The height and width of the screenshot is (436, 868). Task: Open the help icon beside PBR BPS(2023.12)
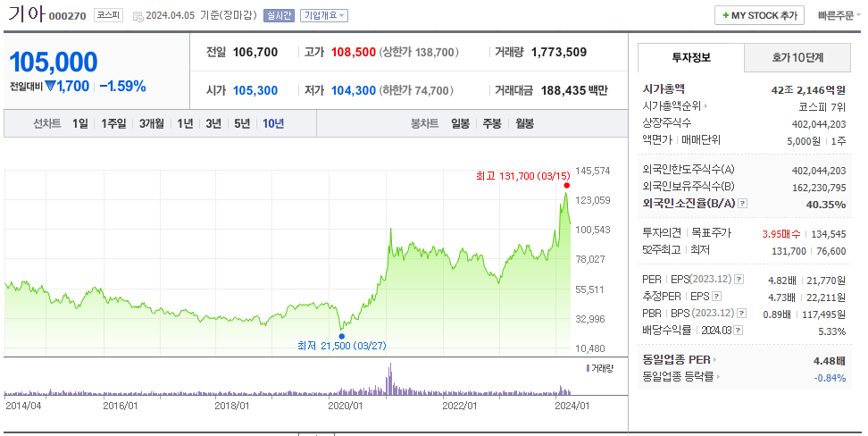point(742,314)
